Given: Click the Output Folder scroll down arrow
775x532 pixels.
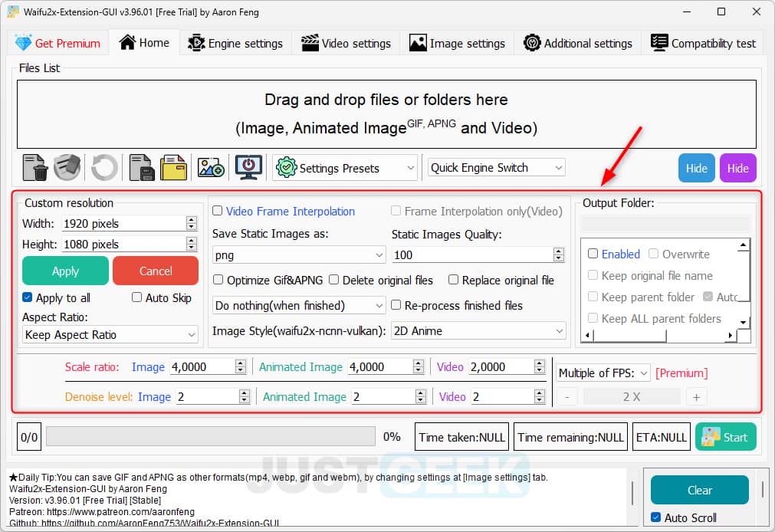Looking at the screenshot, I should tap(743, 323).
